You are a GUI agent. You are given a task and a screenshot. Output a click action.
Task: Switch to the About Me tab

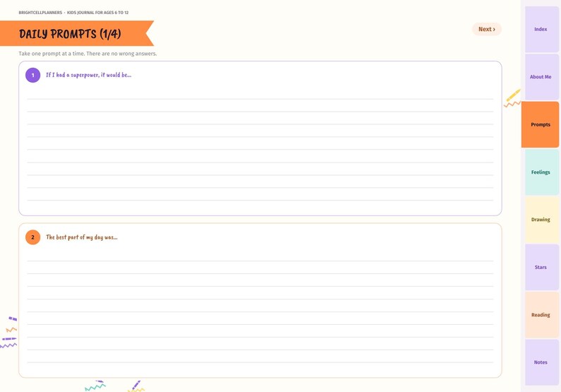pyautogui.click(x=542, y=77)
